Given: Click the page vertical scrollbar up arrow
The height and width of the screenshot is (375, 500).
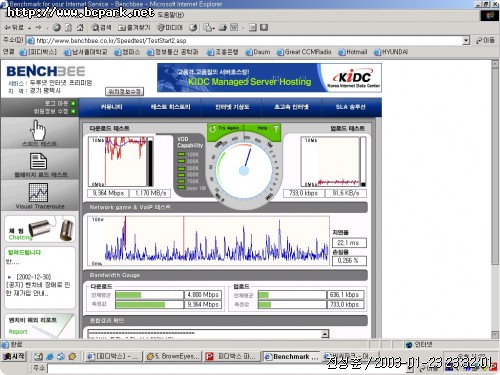Looking at the screenshot, I should [x=495, y=64].
